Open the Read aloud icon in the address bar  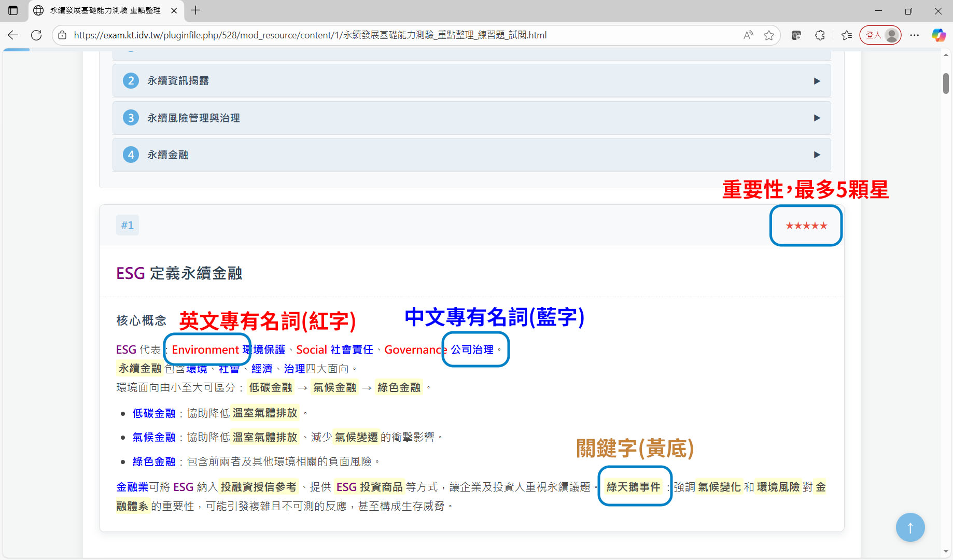click(x=748, y=35)
